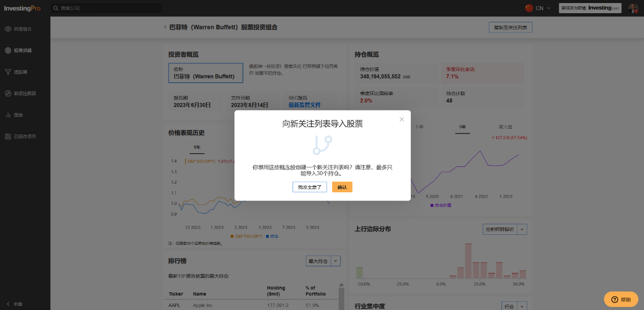Image resolution: width=644 pixels, height=310 pixels.
Task: Select the 名称 巴菲特 (Warren Buffett) box
Action: coord(205,73)
